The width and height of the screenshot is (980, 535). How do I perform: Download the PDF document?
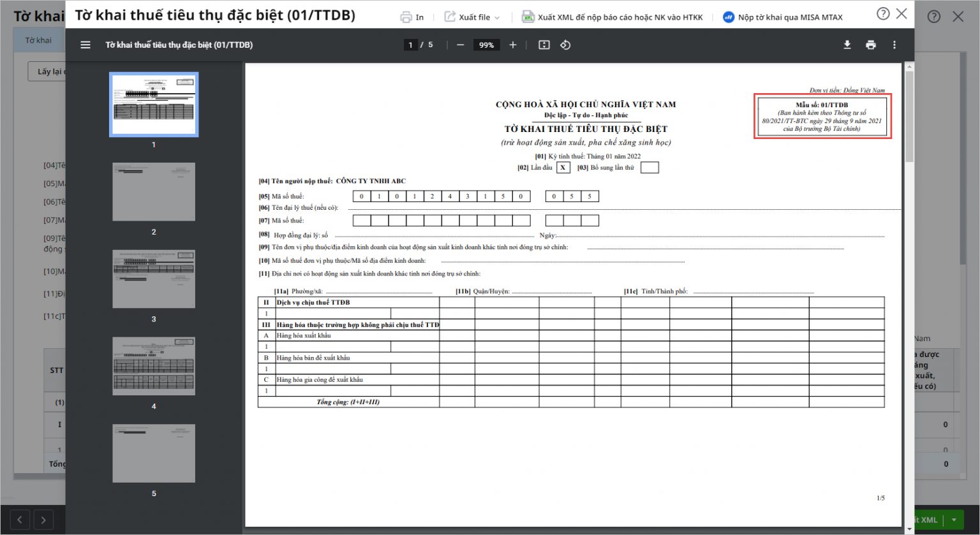[847, 45]
